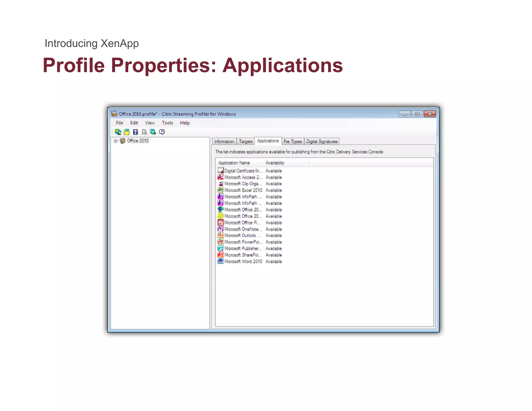This screenshot has height=411, width=532.
Task: Click the Digital Certificate application icon
Action: (221, 171)
